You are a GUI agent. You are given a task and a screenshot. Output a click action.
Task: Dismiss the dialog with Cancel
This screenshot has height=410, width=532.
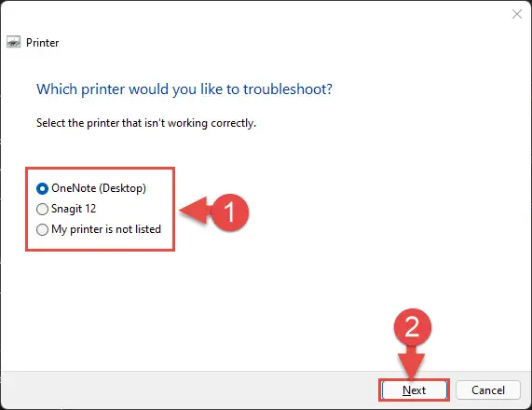488,390
